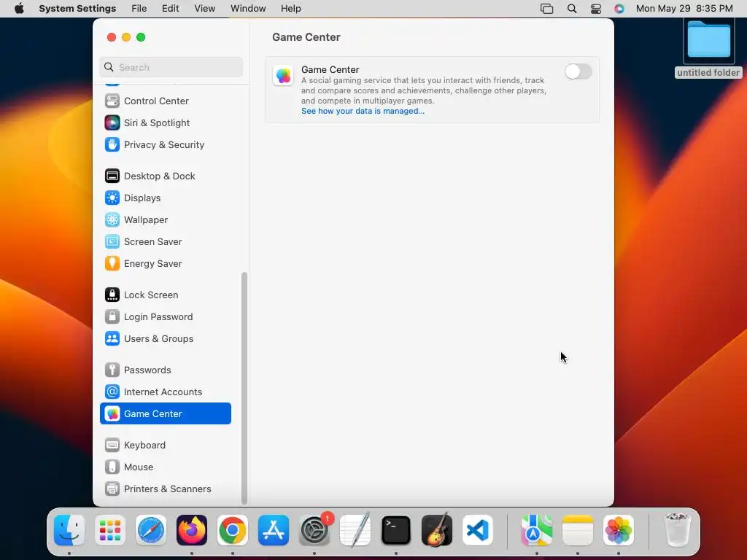Open Screen Saver settings icon
Viewport: 747px width, 560px height.
click(112, 242)
